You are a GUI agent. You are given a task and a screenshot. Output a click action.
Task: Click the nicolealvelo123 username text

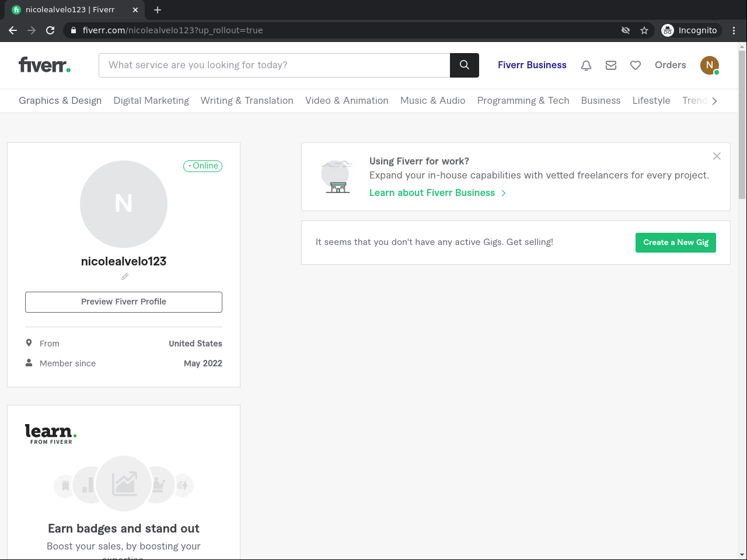click(x=124, y=261)
